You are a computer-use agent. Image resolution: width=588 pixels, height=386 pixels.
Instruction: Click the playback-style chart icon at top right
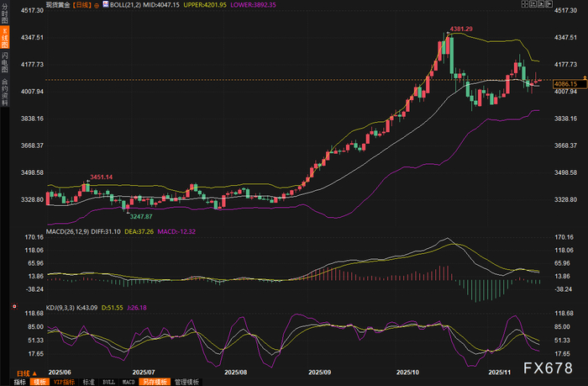coord(541,4)
